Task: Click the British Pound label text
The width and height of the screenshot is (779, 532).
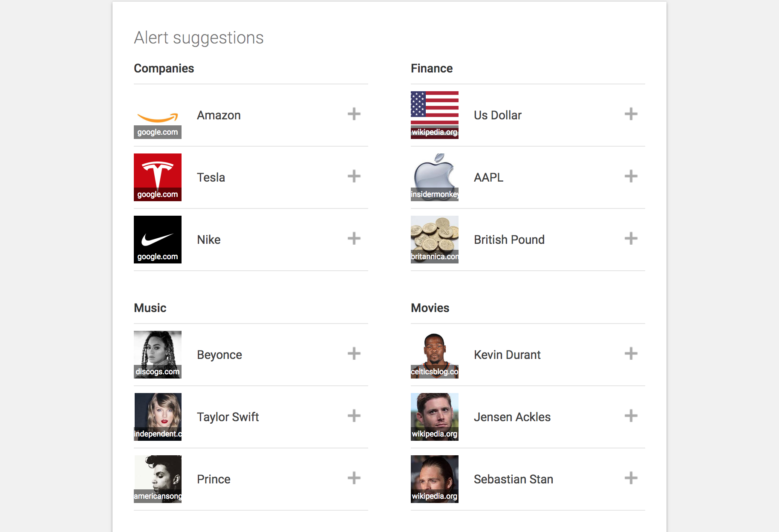Action: pos(509,240)
